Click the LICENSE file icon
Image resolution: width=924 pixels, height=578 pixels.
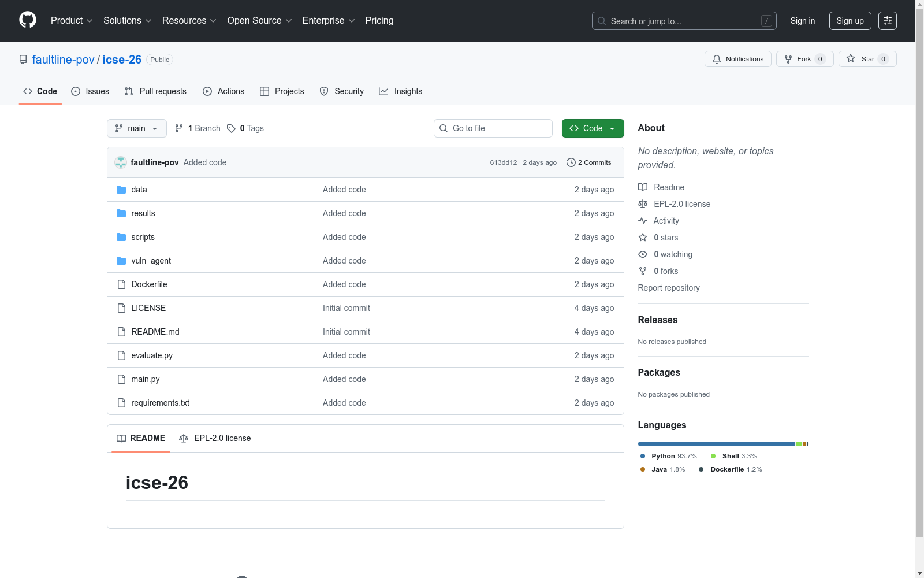(121, 308)
